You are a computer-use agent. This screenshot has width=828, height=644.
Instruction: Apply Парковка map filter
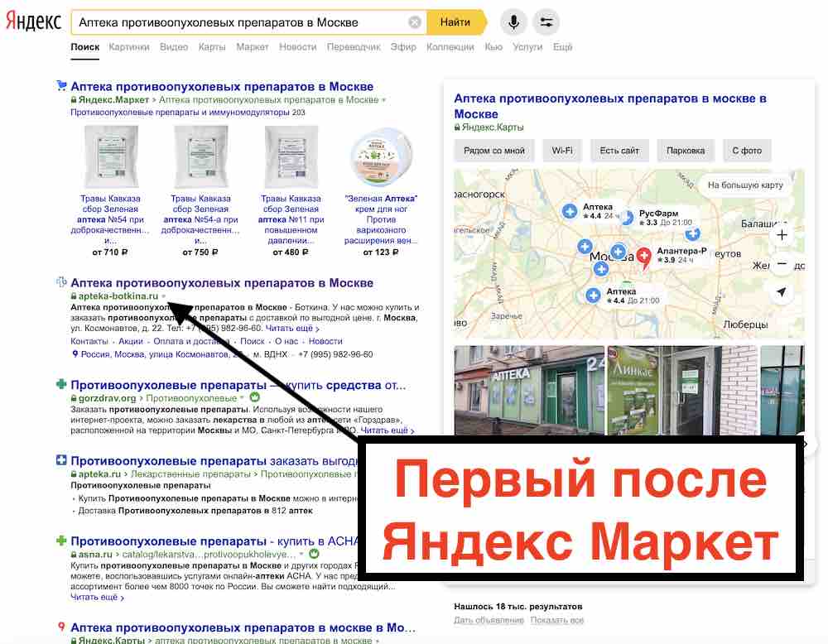[x=686, y=151]
